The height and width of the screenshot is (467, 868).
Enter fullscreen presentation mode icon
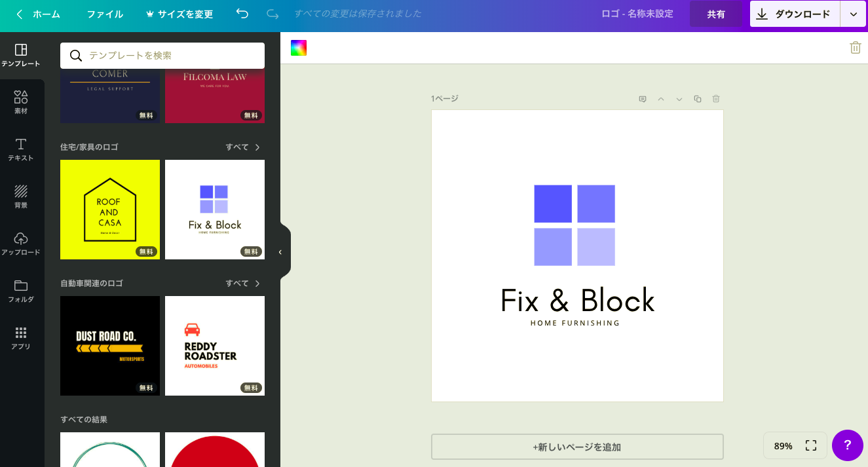pos(811,445)
